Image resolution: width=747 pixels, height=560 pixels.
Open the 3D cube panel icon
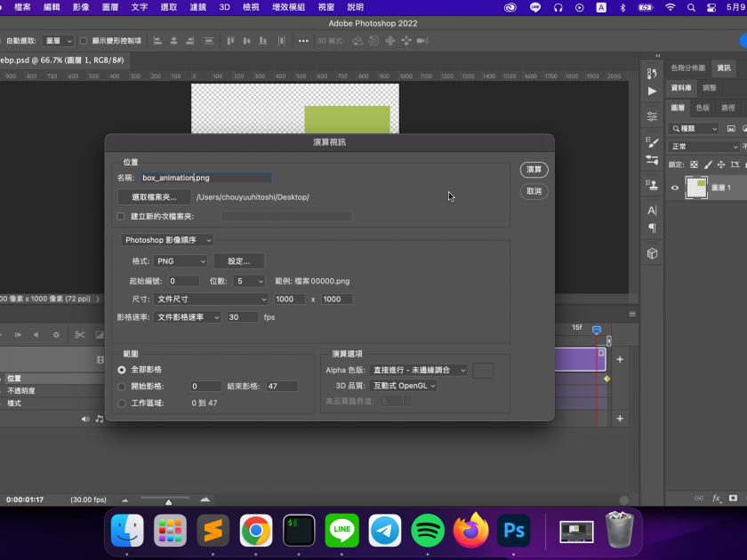click(x=652, y=254)
